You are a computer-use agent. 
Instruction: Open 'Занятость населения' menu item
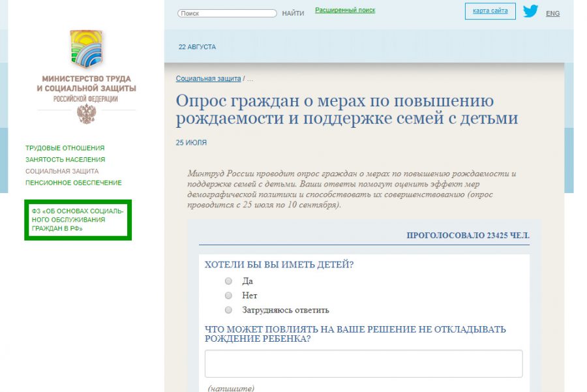pos(65,160)
